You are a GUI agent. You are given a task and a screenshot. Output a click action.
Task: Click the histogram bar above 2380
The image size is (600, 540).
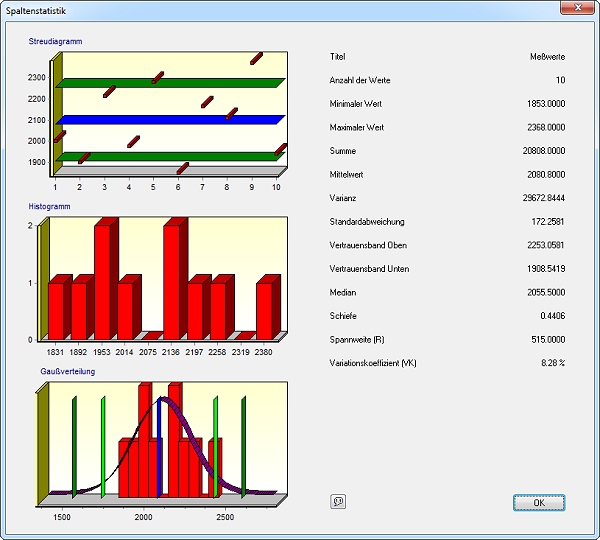(x=265, y=310)
